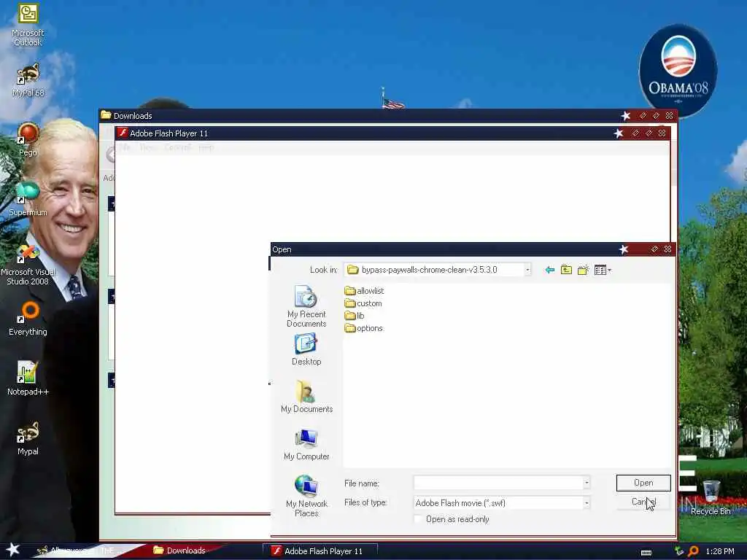Expand the Files of type dropdown
This screenshot has height=560, width=747.
(x=587, y=503)
